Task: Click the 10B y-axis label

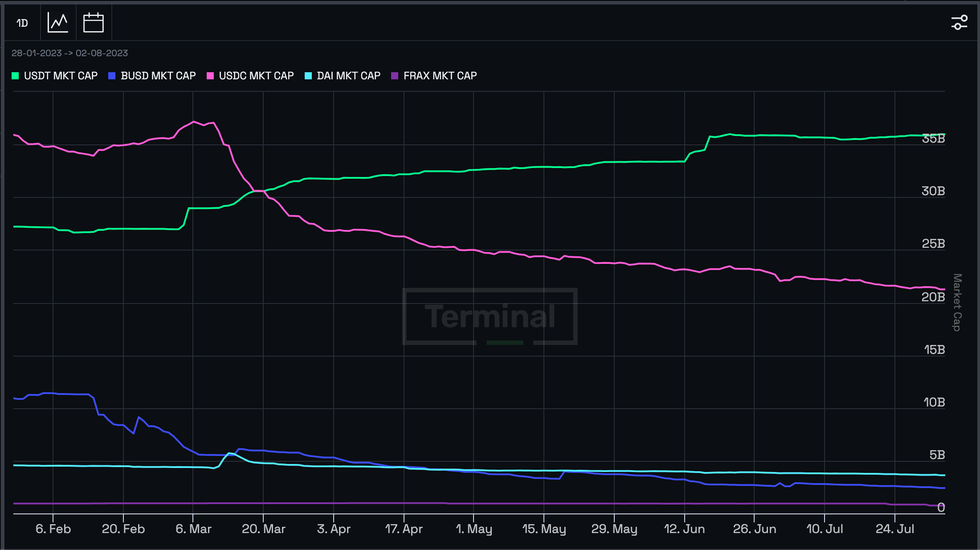Action: [x=934, y=402]
